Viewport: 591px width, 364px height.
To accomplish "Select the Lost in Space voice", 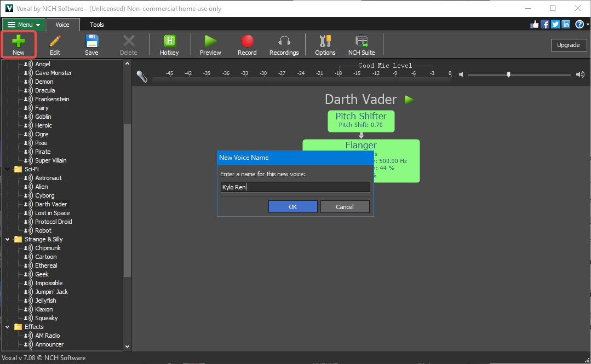I will coord(53,213).
